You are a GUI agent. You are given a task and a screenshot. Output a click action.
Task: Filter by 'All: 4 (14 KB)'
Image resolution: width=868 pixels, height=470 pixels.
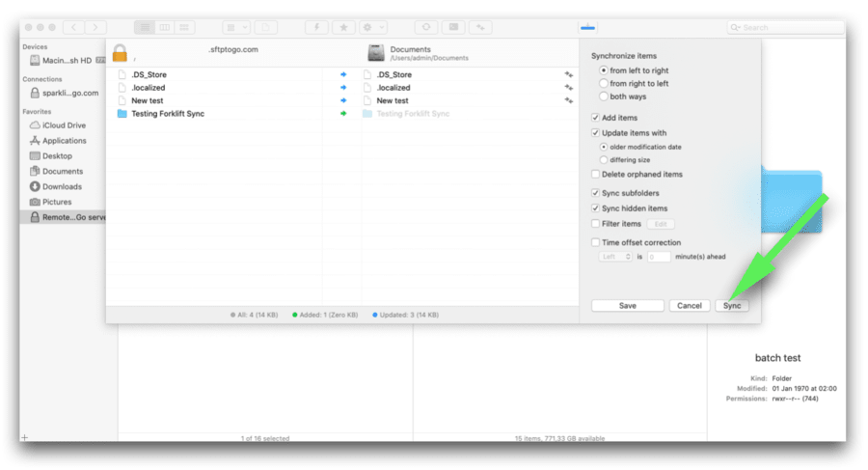pyautogui.click(x=254, y=315)
